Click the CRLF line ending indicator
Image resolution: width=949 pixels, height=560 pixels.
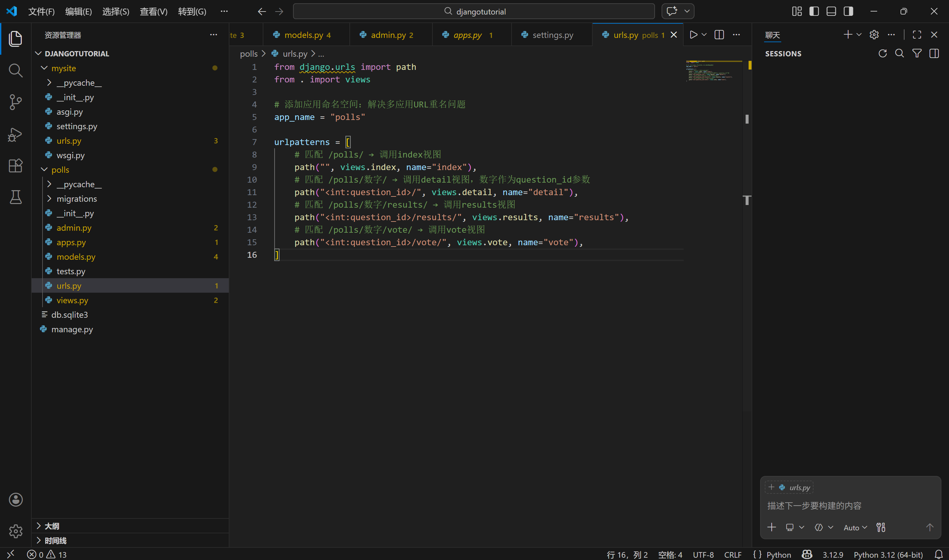[732, 554]
